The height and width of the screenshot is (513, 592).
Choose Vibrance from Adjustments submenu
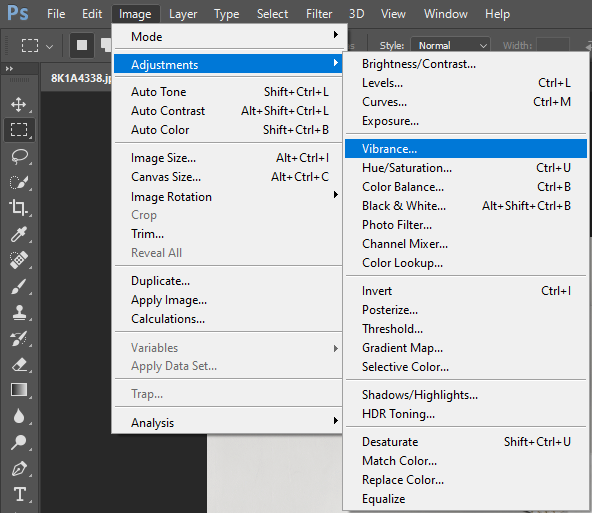[466, 149]
